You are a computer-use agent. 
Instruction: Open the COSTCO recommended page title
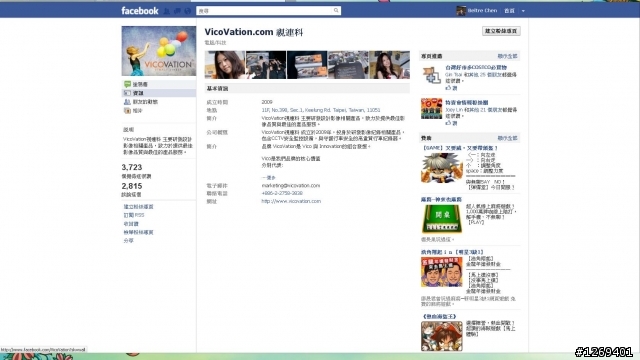coord(476,68)
